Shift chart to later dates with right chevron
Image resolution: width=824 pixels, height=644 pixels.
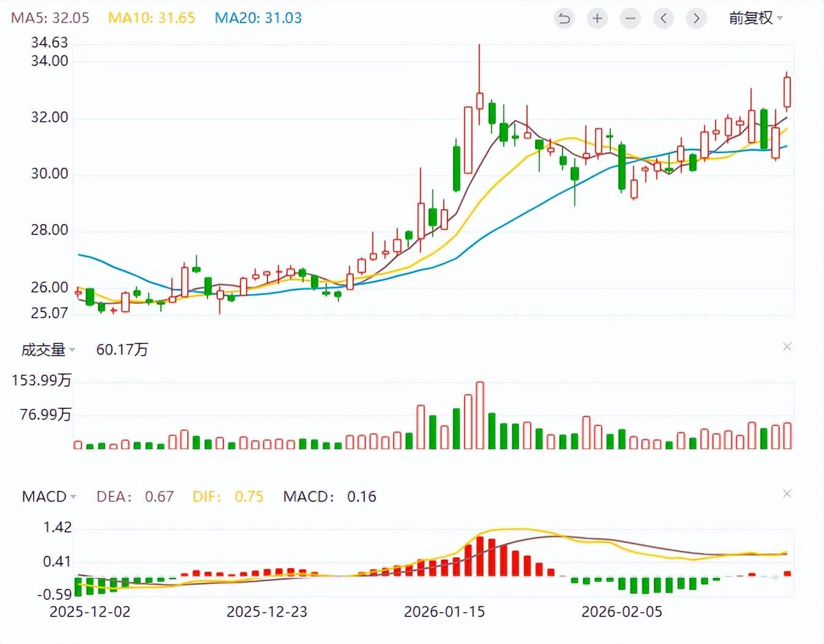click(x=696, y=18)
